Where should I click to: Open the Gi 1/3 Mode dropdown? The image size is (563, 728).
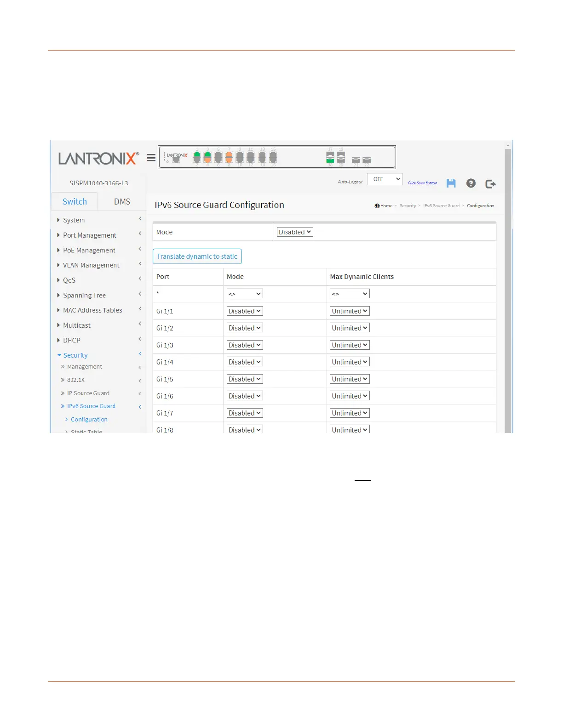245,345
